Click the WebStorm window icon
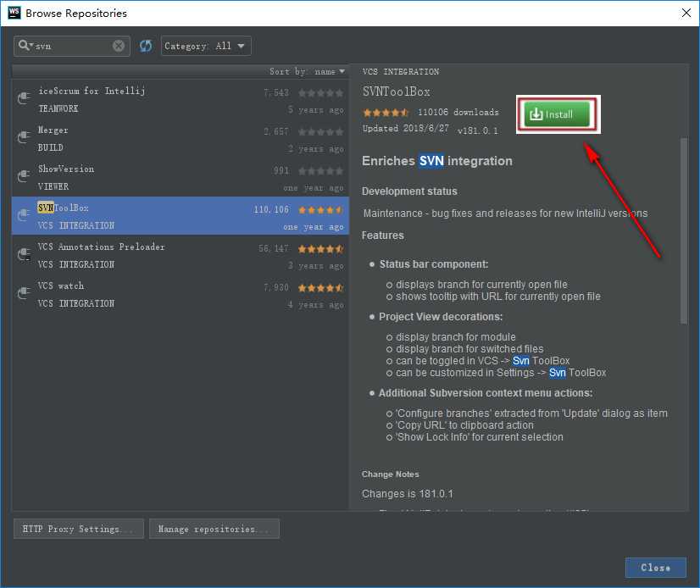The image size is (700, 588). pyautogui.click(x=14, y=13)
